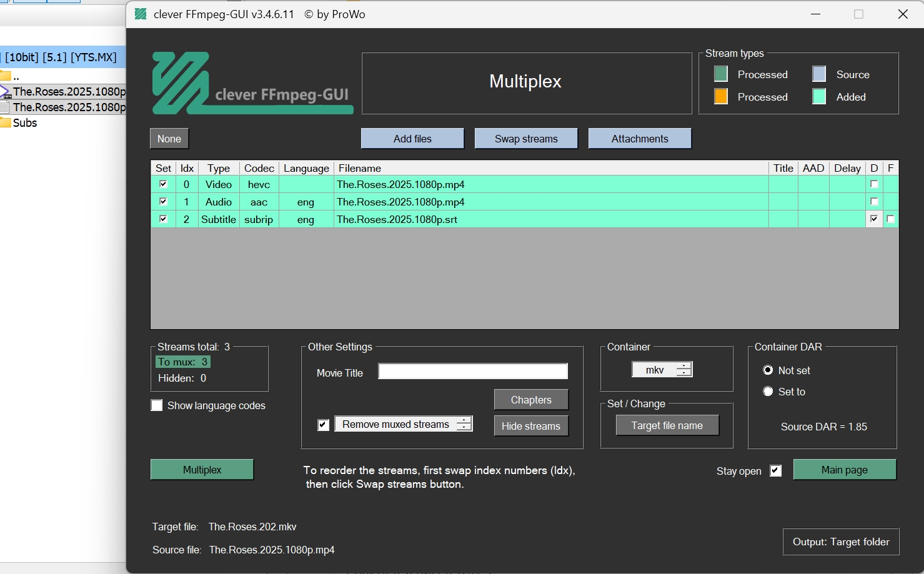The height and width of the screenshot is (574, 924).
Task: Click the clever FFmpeg-GUI title bar icon
Action: pos(141,14)
